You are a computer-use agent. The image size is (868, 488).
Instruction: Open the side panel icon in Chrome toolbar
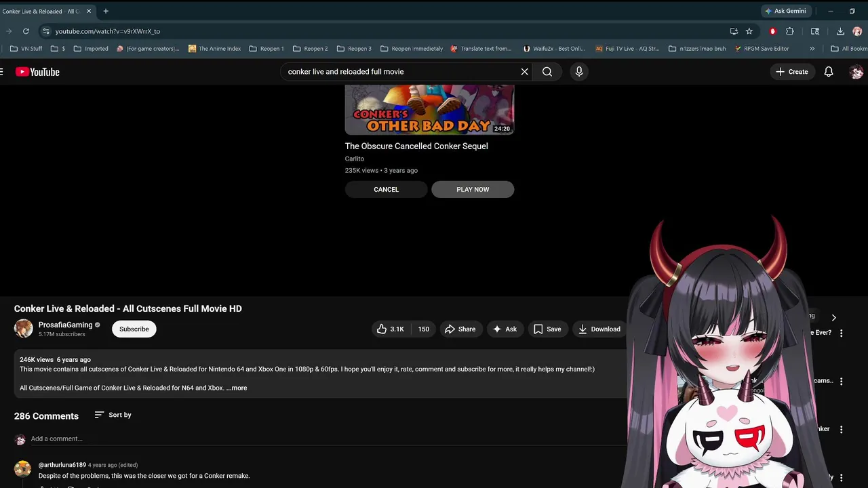click(x=815, y=31)
